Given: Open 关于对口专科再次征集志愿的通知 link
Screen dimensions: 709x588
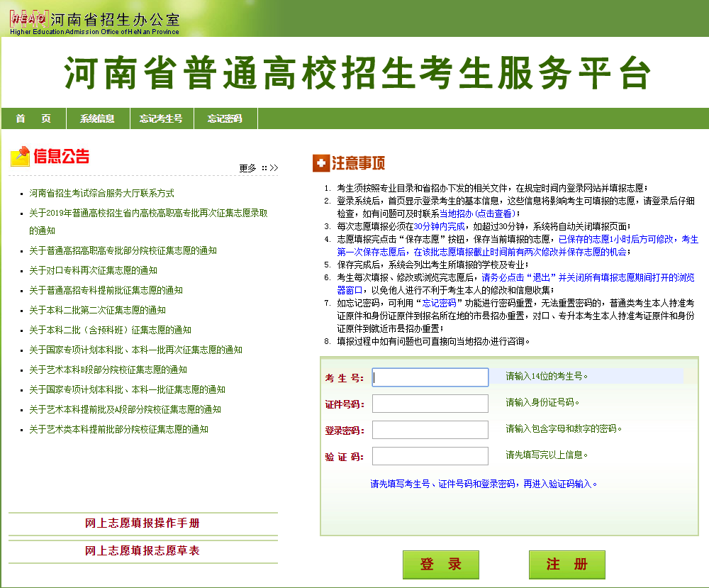Looking at the screenshot, I should 93,270.
